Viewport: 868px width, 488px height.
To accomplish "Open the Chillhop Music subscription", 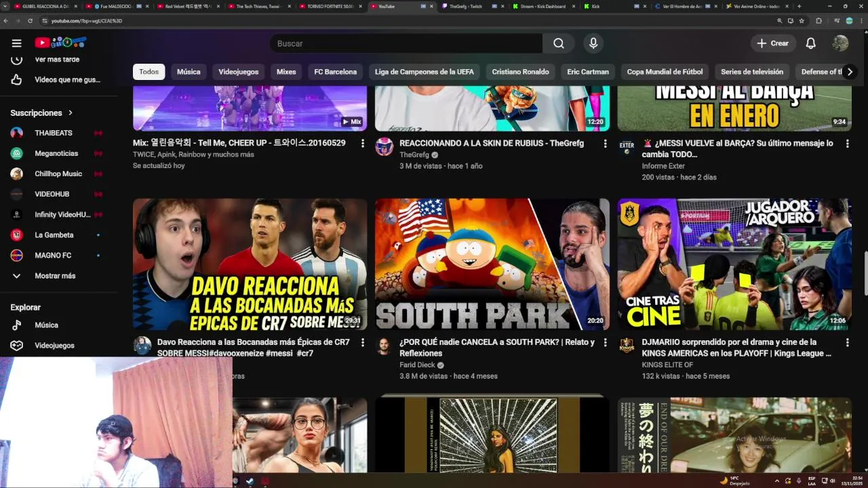I will tap(58, 174).
